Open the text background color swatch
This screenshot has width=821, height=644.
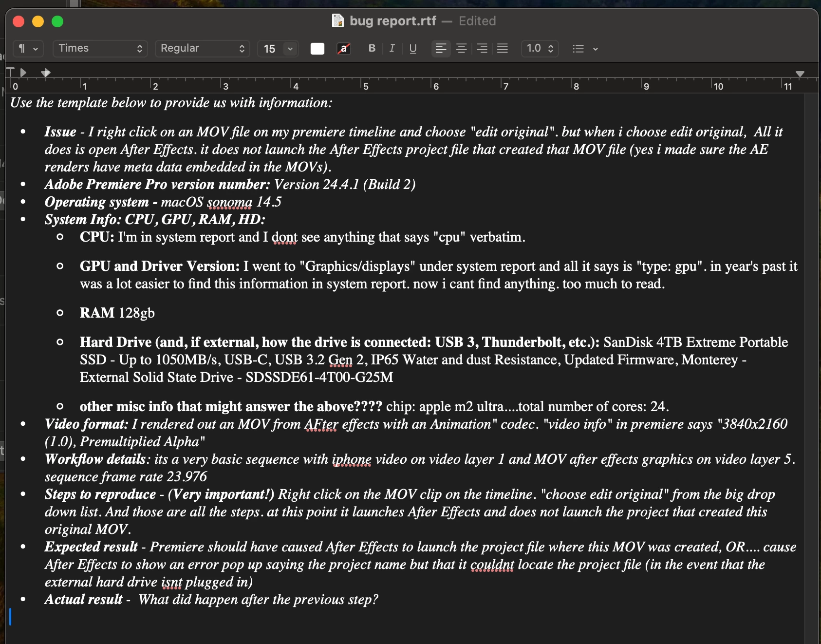coord(344,49)
